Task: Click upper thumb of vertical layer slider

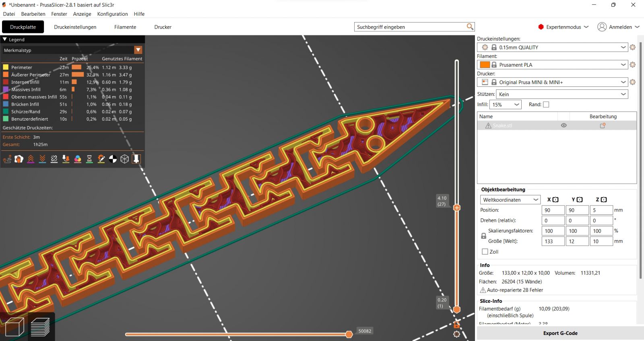Action: coord(457,208)
